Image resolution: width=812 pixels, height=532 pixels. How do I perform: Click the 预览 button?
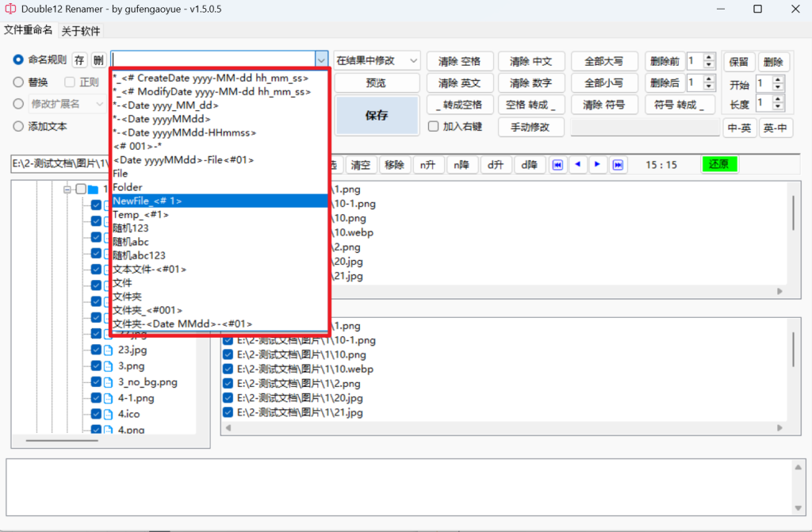click(377, 83)
